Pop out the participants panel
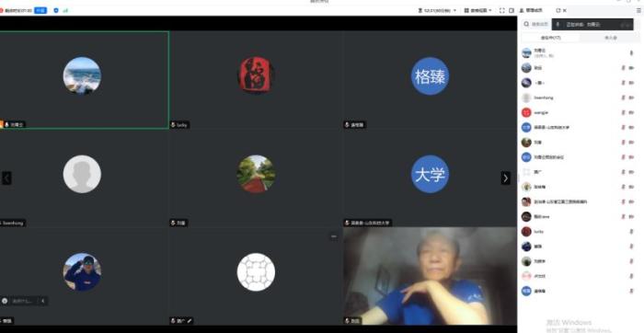644x333 pixels. click(x=558, y=10)
